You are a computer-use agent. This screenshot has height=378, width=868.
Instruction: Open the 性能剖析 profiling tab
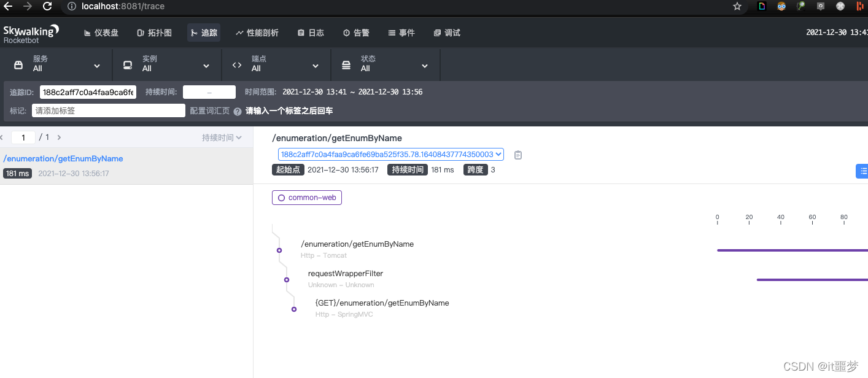[x=257, y=33]
